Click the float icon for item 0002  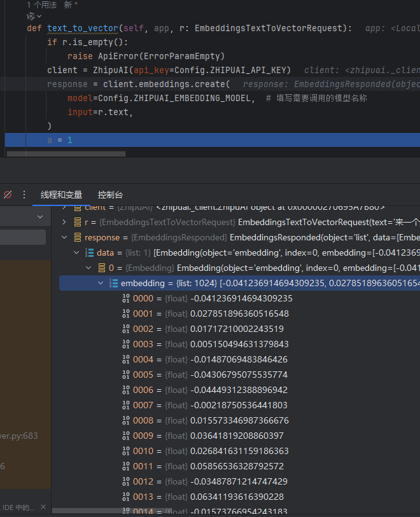[x=126, y=329]
